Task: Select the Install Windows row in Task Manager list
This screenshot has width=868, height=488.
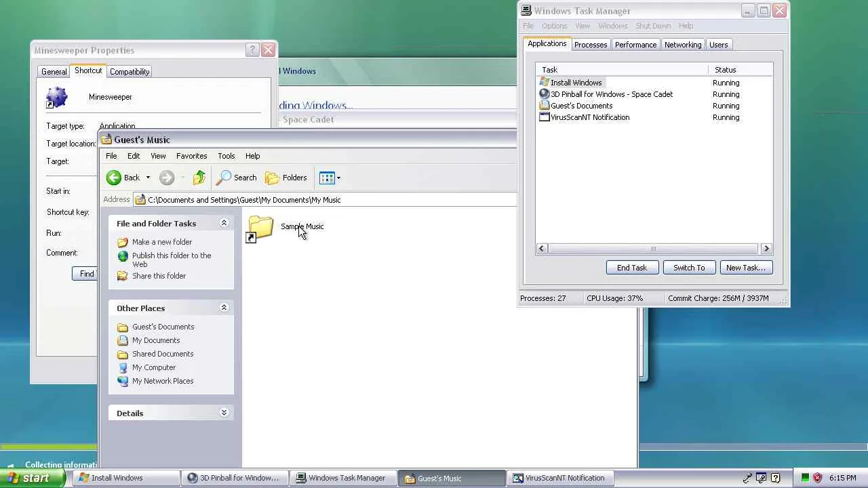Action: click(x=654, y=83)
